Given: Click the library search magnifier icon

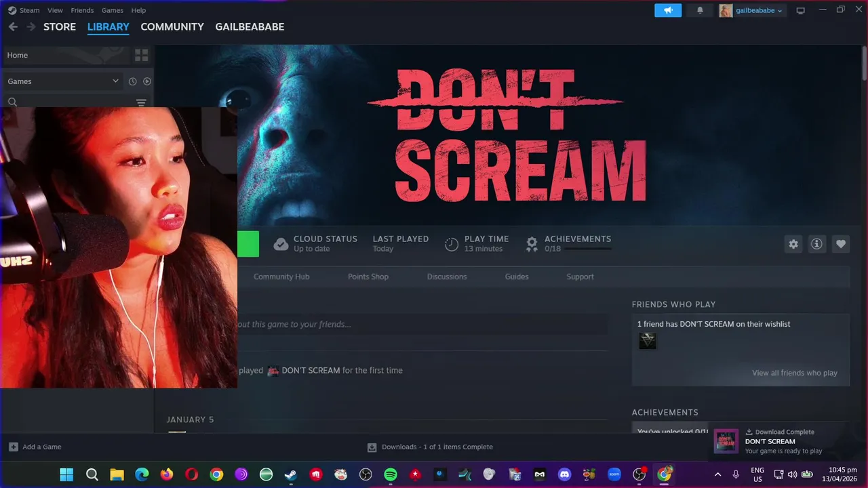Looking at the screenshot, I should (12, 102).
